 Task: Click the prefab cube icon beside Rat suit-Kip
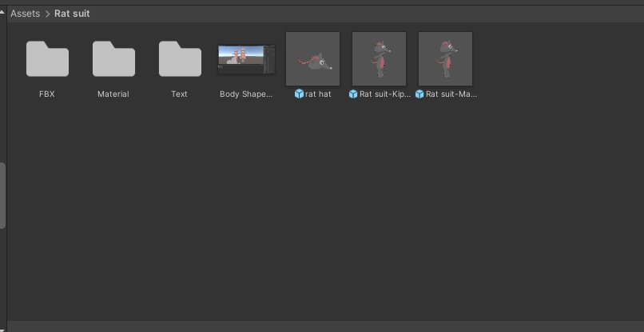(353, 94)
